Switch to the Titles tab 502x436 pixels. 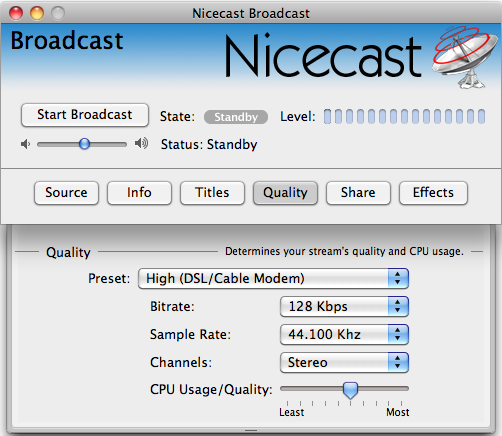coord(212,193)
